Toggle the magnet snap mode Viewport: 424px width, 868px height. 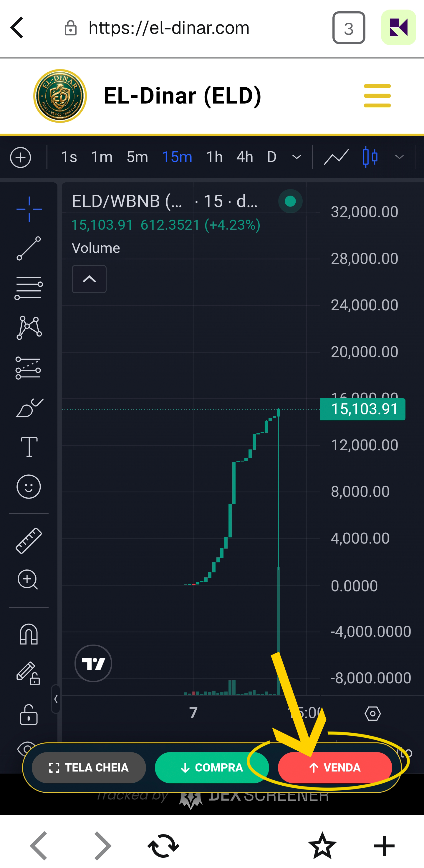click(29, 634)
